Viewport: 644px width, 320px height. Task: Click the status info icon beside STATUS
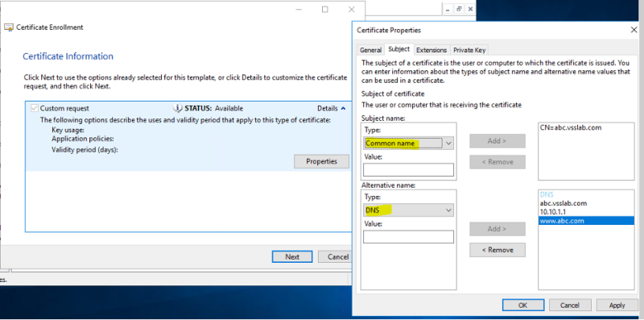pyautogui.click(x=177, y=108)
